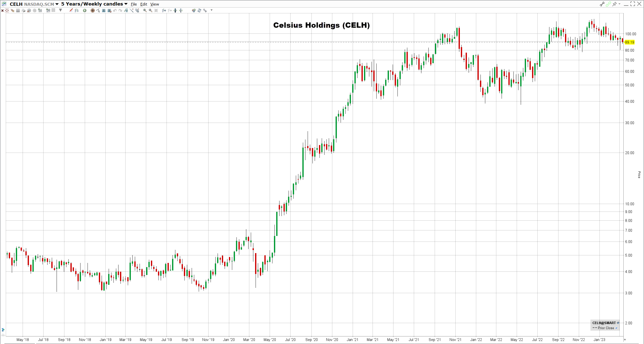Click the green dollar sign icon

[x=85, y=11]
